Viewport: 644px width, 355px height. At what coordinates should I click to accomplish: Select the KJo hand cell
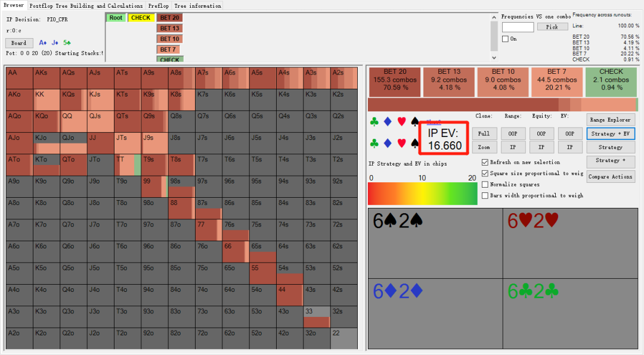[47, 143]
